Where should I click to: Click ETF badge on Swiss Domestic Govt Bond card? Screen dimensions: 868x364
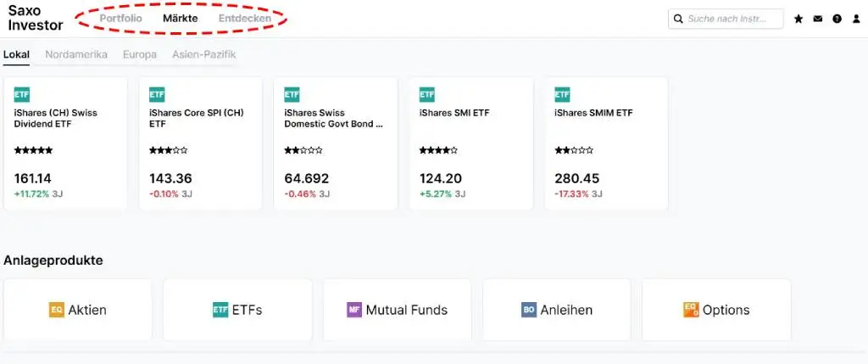292,95
